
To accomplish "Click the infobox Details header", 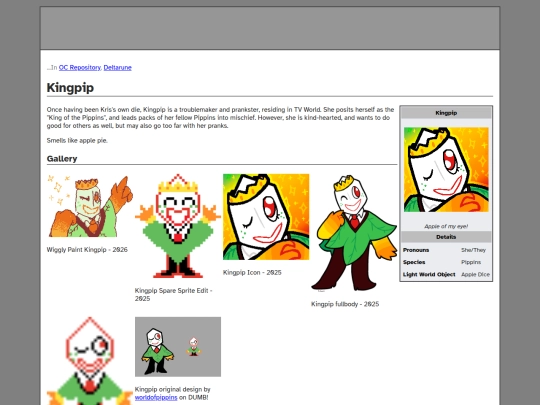I will point(446,237).
